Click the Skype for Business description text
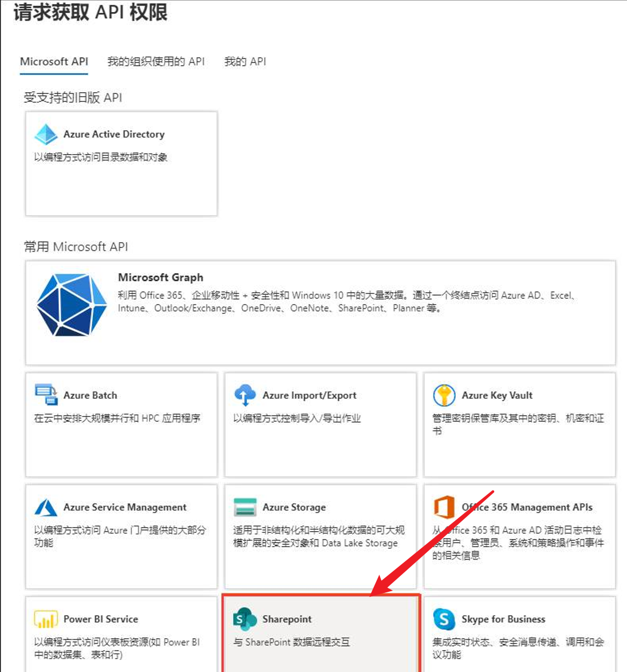 [x=518, y=649]
